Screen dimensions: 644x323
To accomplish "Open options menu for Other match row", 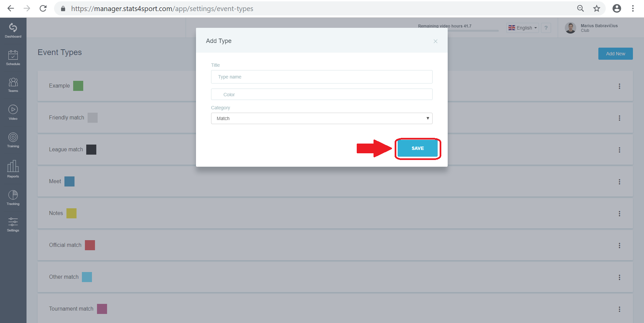I will coord(620,277).
